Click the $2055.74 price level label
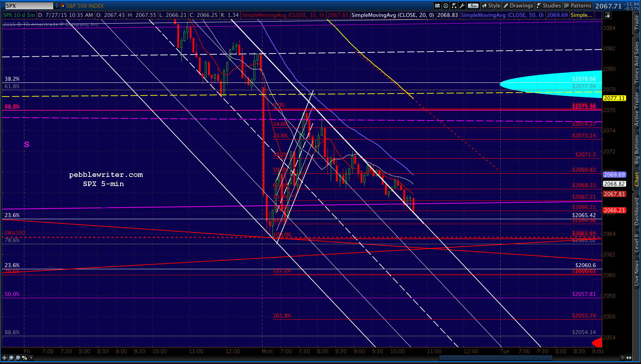641x364 pixels. click(x=584, y=316)
